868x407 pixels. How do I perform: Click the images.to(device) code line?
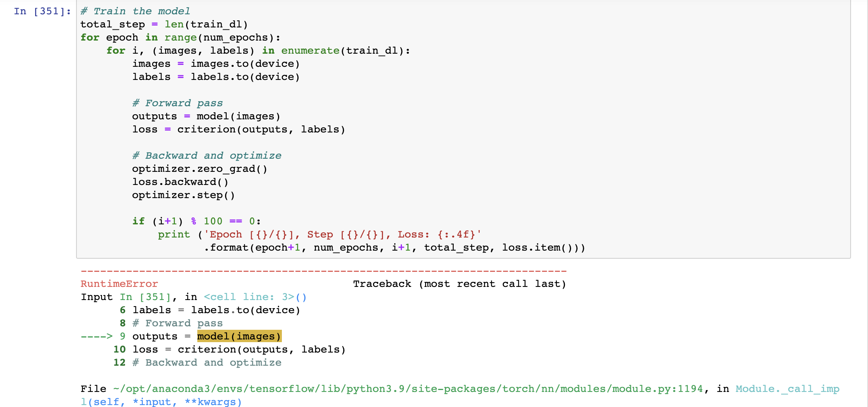pyautogui.click(x=215, y=64)
